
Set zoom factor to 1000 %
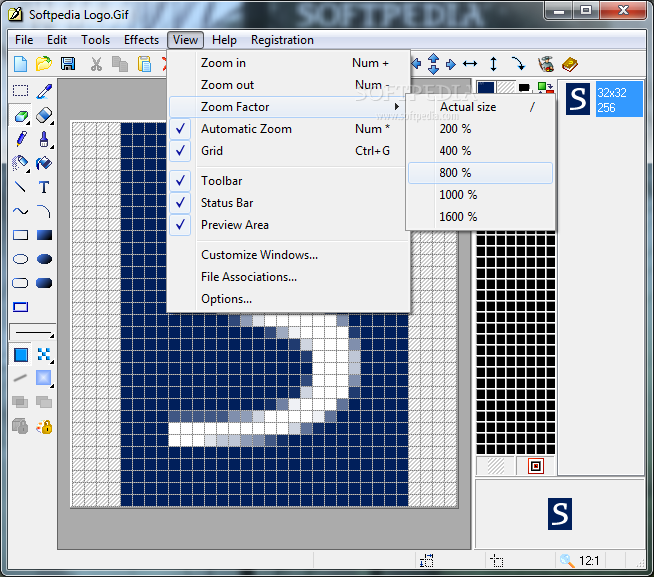[x=480, y=195]
